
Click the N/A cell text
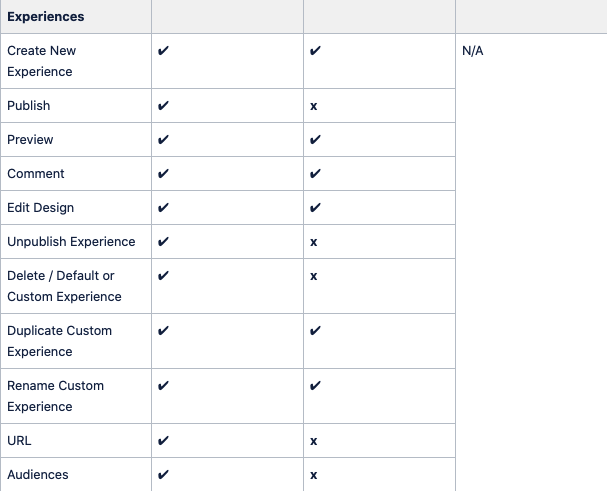click(473, 51)
